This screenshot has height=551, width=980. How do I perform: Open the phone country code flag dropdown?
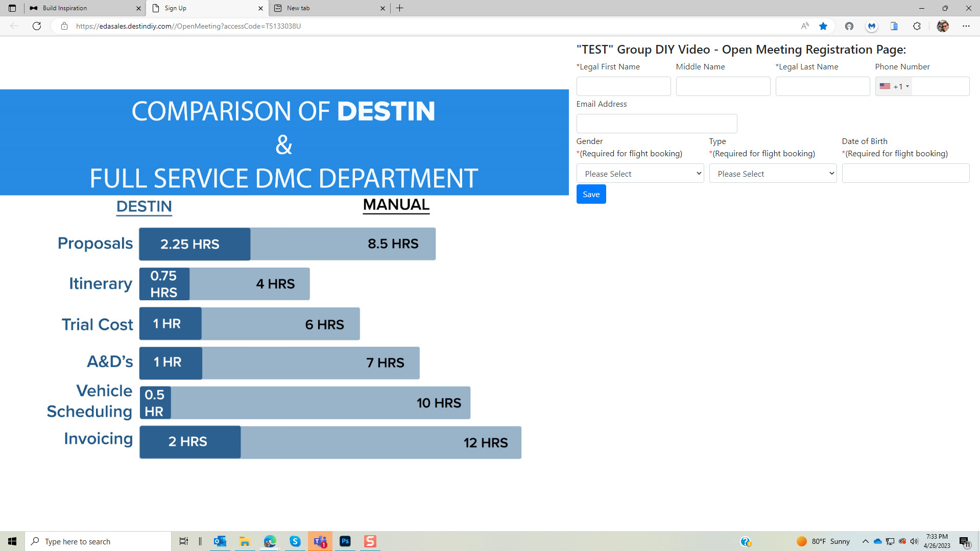click(894, 86)
